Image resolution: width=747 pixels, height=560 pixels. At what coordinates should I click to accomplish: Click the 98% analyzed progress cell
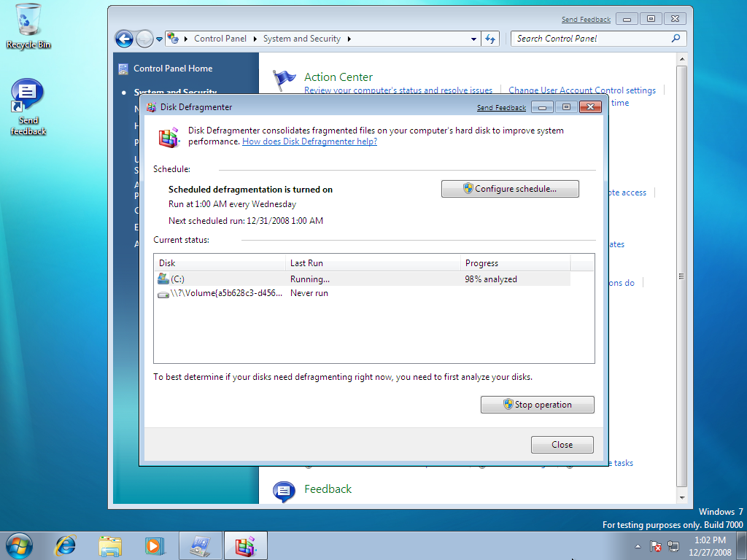point(491,279)
